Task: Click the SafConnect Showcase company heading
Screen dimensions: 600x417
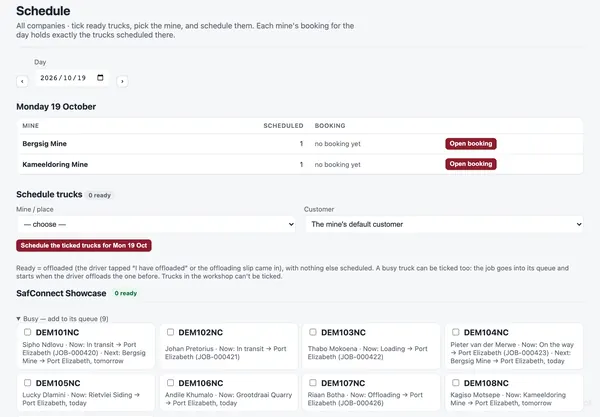Action: (61, 293)
